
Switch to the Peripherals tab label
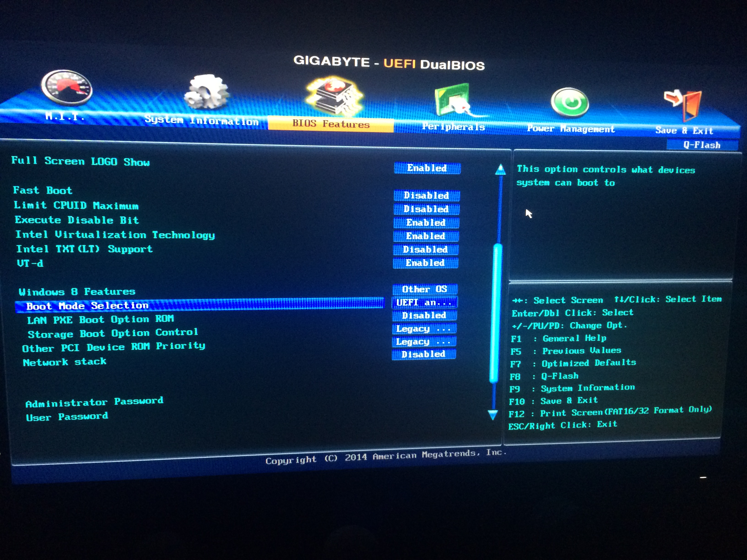tap(453, 127)
